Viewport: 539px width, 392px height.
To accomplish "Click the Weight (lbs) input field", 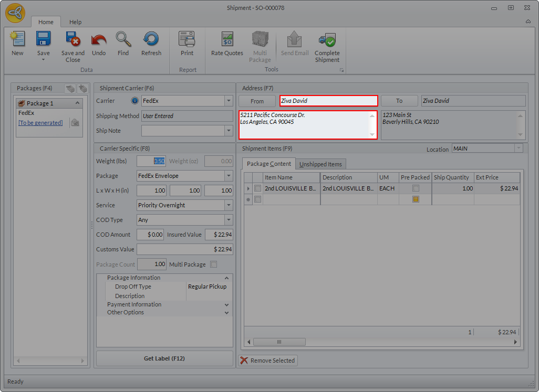I will point(151,161).
